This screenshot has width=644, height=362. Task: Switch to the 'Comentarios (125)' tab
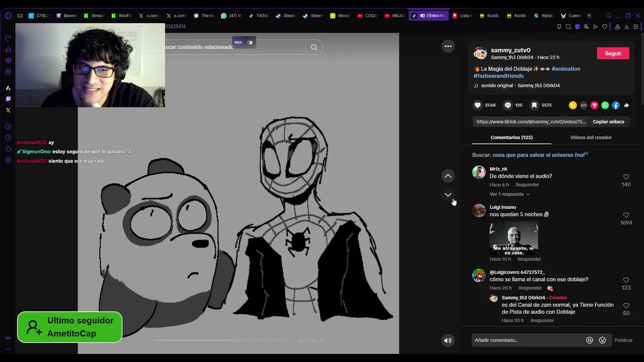[x=512, y=137]
